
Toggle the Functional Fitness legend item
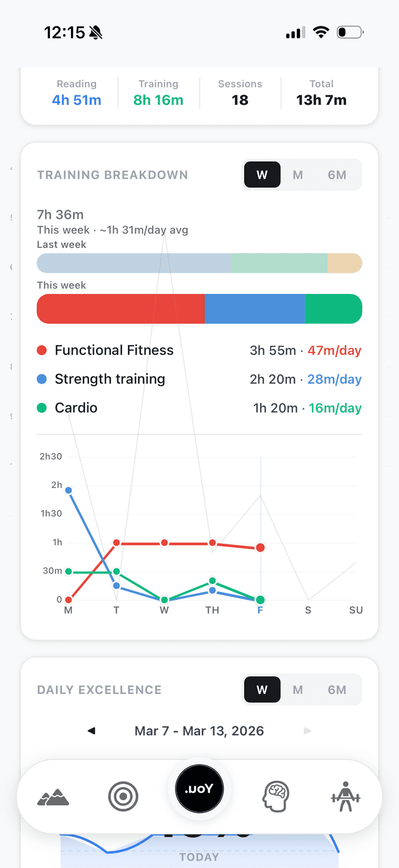click(114, 350)
